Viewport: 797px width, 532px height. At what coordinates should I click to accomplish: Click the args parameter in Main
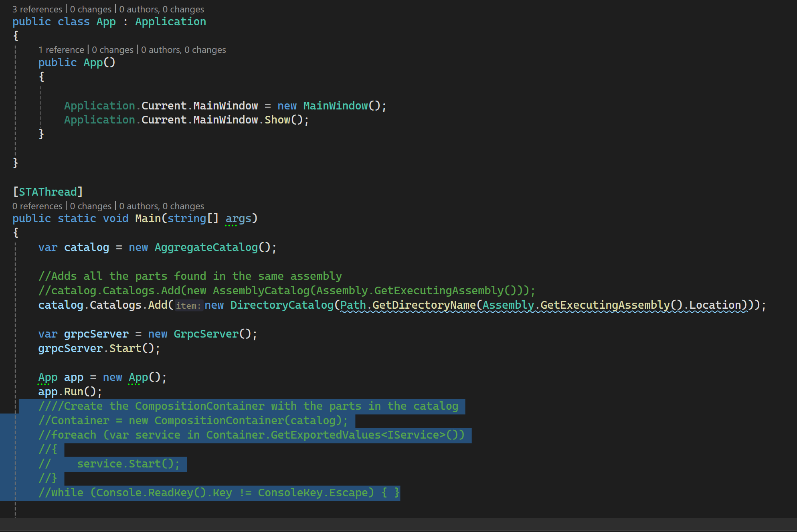coord(238,218)
